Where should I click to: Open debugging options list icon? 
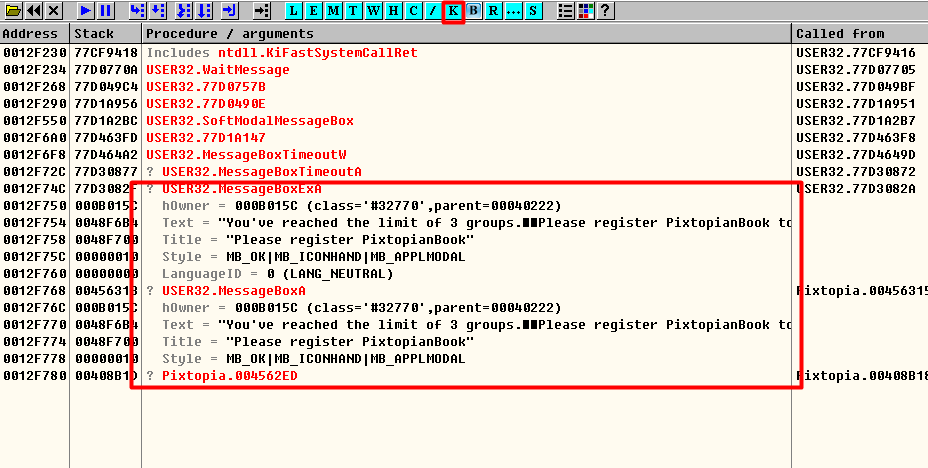tap(566, 11)
